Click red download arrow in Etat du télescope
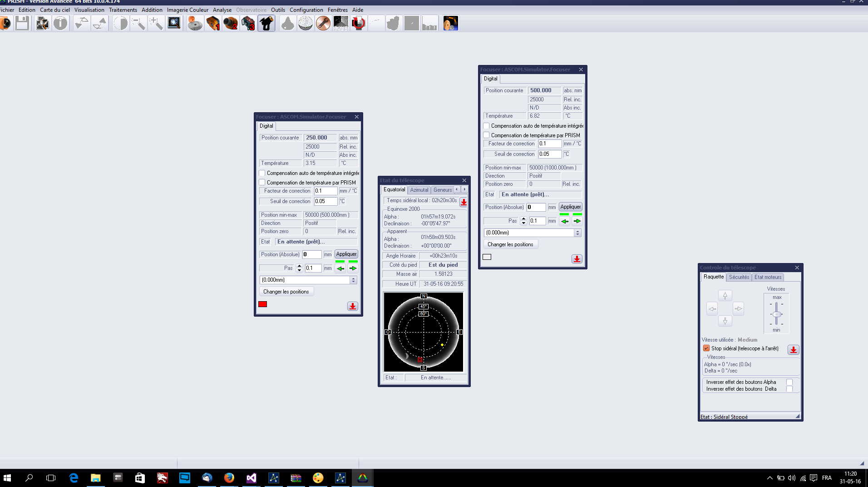 pyautogui.click(x=464, y=202)
